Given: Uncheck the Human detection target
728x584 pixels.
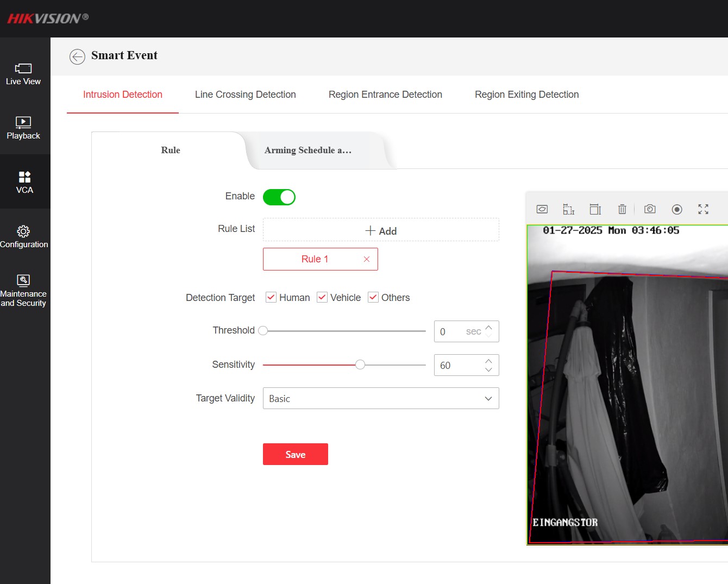Looking at the screenshot, I should click(271, 297).
